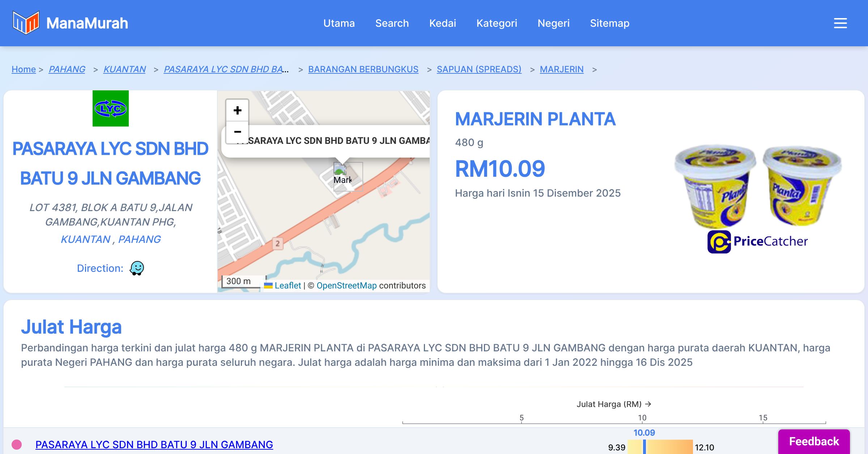Click the Feedback button
The image size is (868, 454).
[814, 441]
